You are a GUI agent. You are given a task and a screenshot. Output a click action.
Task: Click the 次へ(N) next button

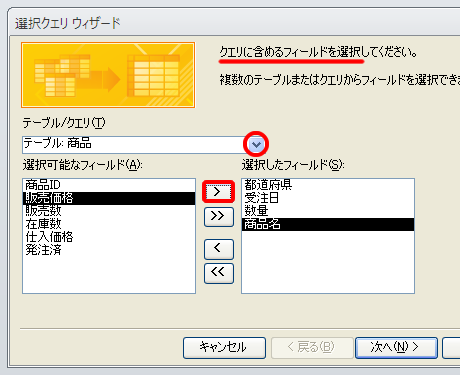396,348
